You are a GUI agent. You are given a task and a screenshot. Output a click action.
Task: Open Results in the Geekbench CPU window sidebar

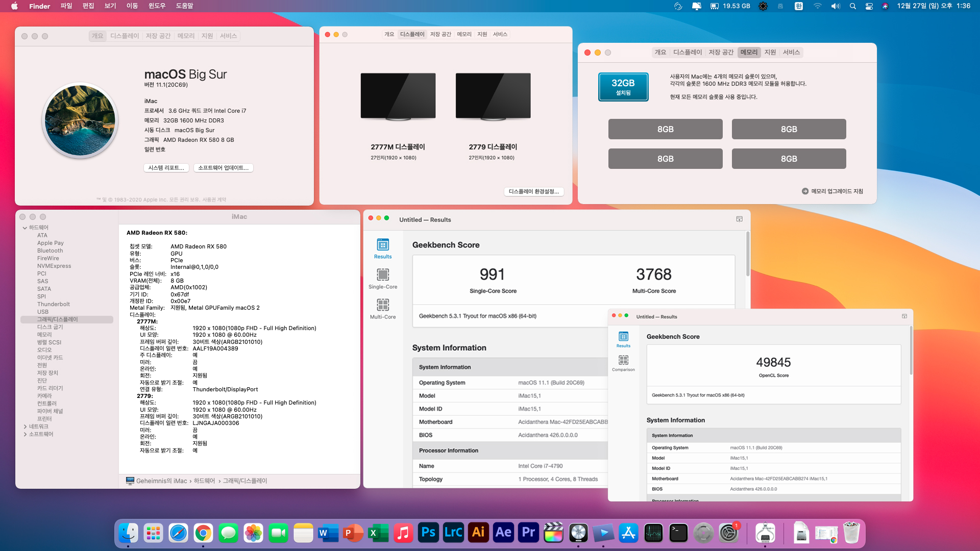(x=383, y=249)
